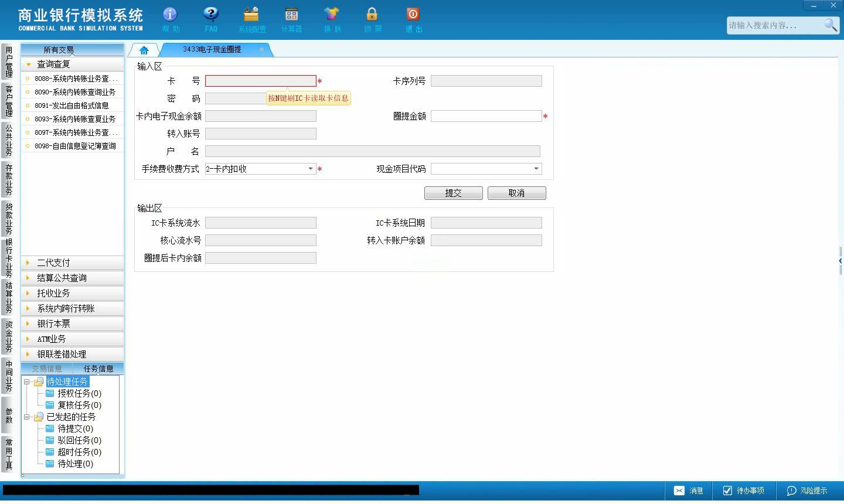Open 现金项目代码 dropdown
This screenshot has height=504, width=844.
pyautogui.click(x=536, y=169)
